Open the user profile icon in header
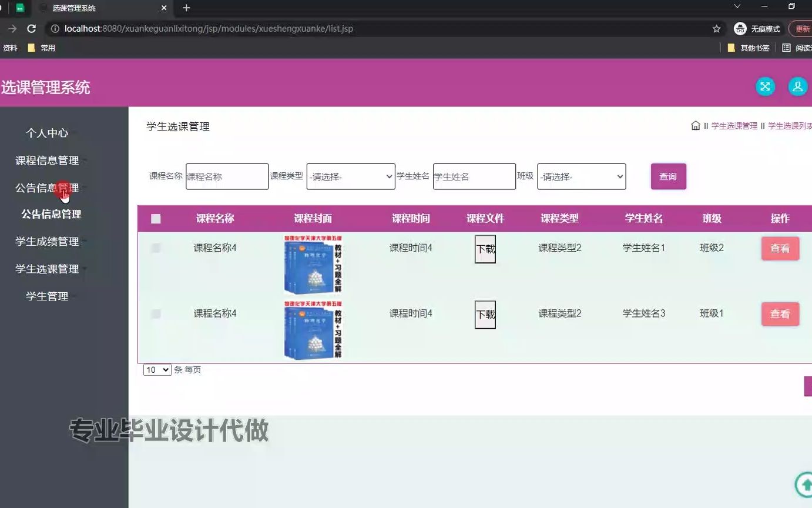 click(797, 86)
